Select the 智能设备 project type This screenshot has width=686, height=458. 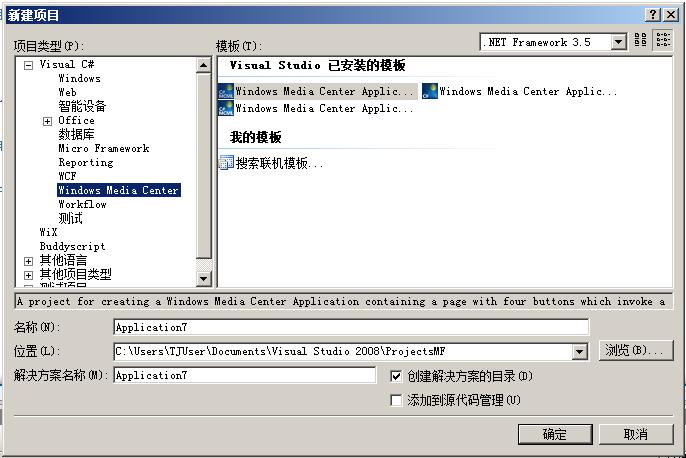[x=82, y=106]
